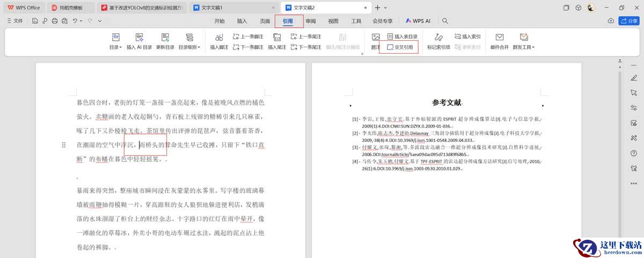Go to 下一条脚注
This screenshot has height=258, width=644.
(x=248, y=47)
